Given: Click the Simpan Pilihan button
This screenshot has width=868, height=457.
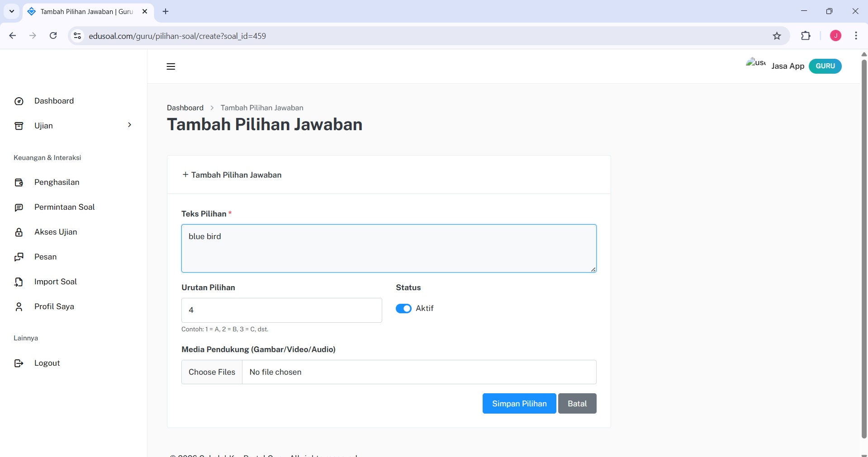Looking at the screenshot, I should 519,403.
